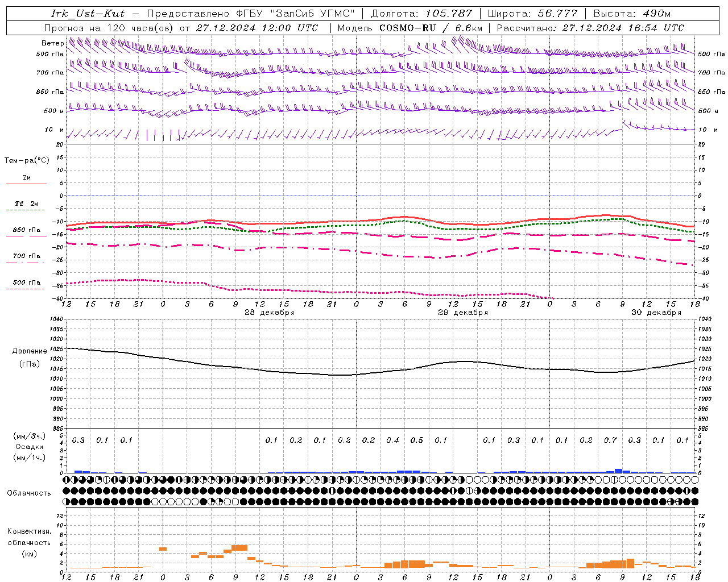Click the 0.5 precipitation value
This screenshot has width=728, height=582.
(417, 440)
